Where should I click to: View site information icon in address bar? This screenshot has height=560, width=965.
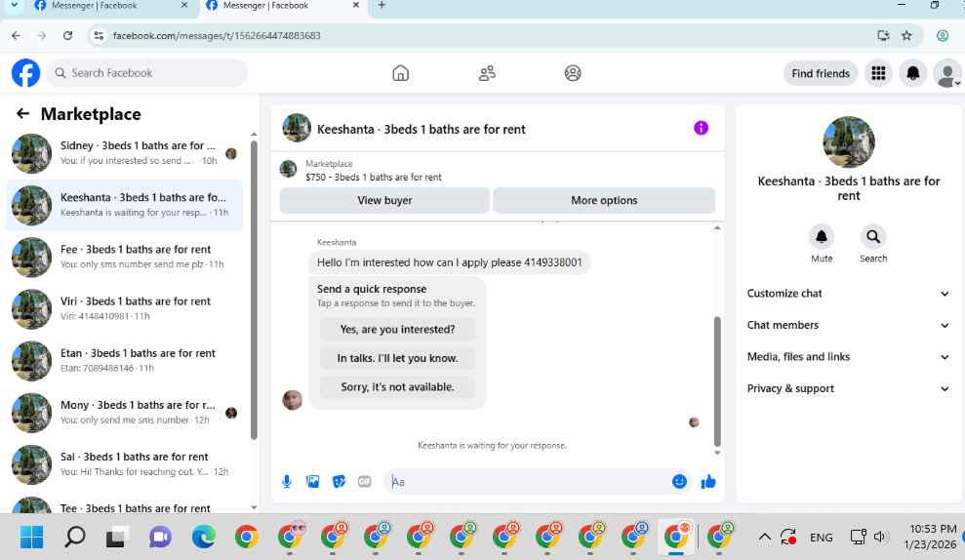tap(99, 36)
